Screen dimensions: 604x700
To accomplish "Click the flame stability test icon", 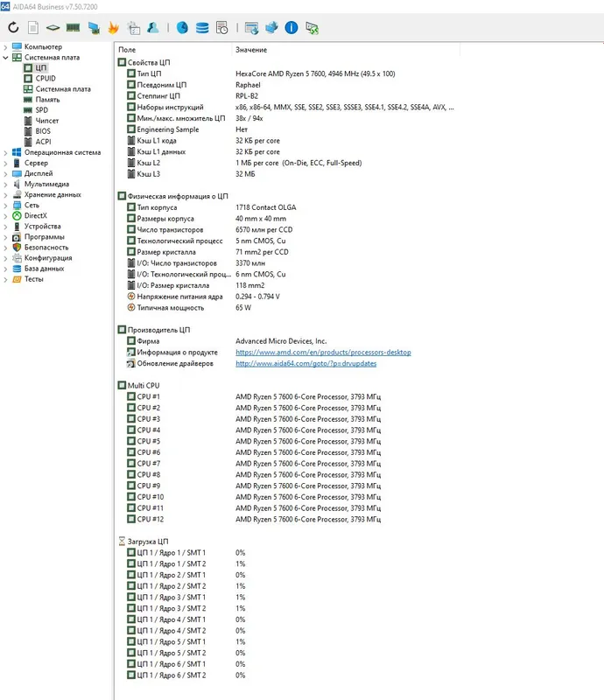I will (x=113, y=28).
